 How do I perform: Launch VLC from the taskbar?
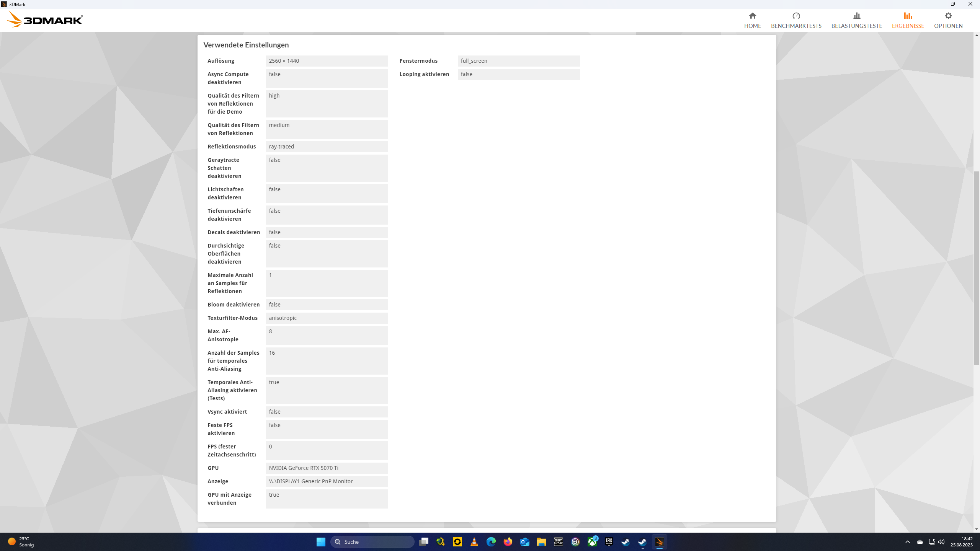pyautogui.click(x=474, y=542)
